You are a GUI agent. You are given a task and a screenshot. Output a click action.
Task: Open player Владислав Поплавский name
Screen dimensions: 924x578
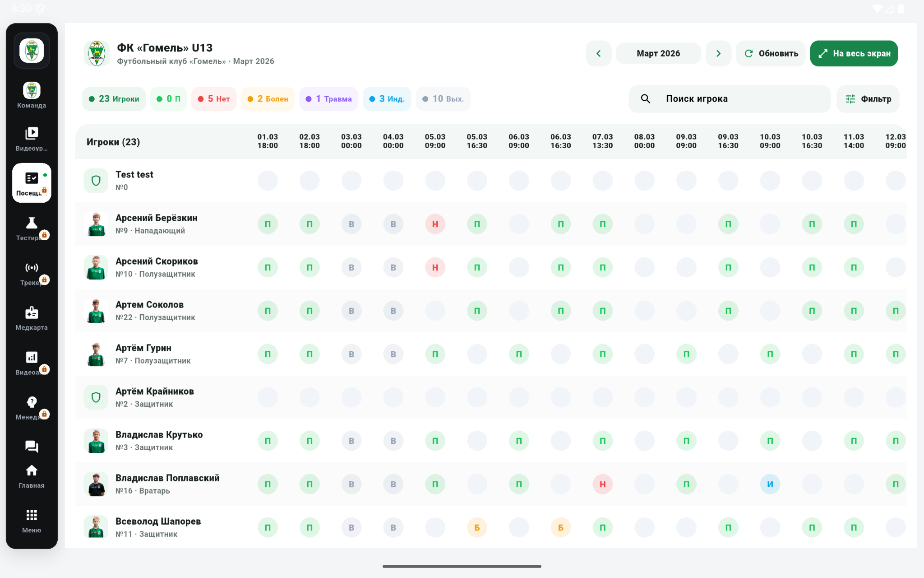coord(167,478)
